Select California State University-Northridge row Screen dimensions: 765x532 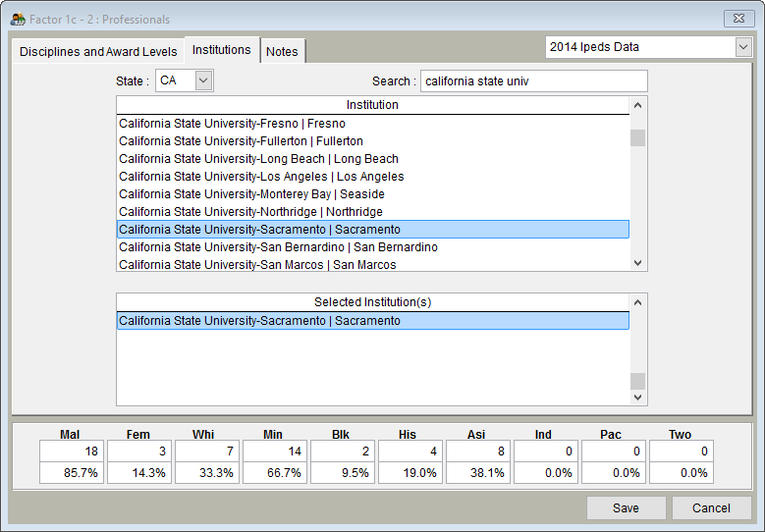coord(373,212)
